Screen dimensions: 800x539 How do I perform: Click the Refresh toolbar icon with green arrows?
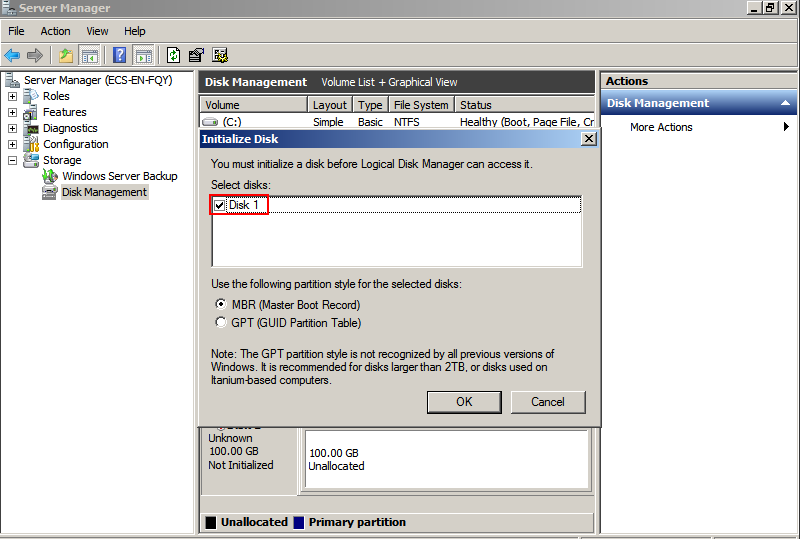click(x=173, y=55)
